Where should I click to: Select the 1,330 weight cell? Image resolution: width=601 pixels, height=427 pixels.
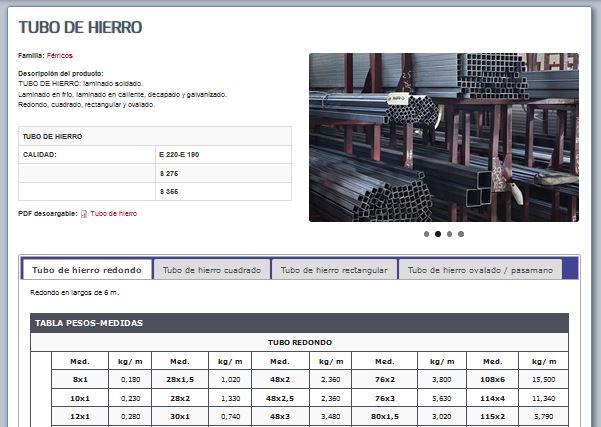(230, 398)
